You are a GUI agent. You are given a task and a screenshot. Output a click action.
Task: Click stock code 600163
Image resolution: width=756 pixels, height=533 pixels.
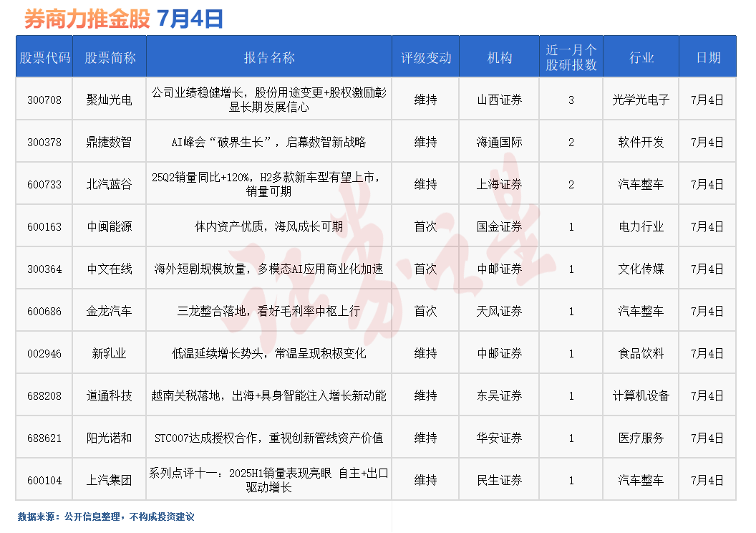click(x=44, y=226)
